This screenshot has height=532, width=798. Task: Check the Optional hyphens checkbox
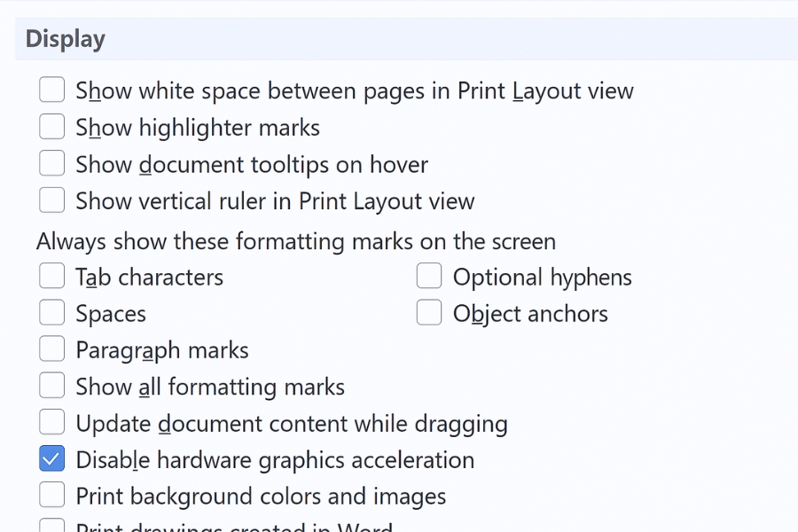[429, 277]
